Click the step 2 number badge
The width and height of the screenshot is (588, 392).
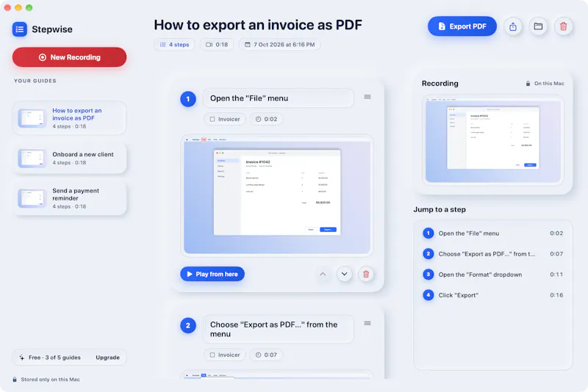(x=188, y=326)
